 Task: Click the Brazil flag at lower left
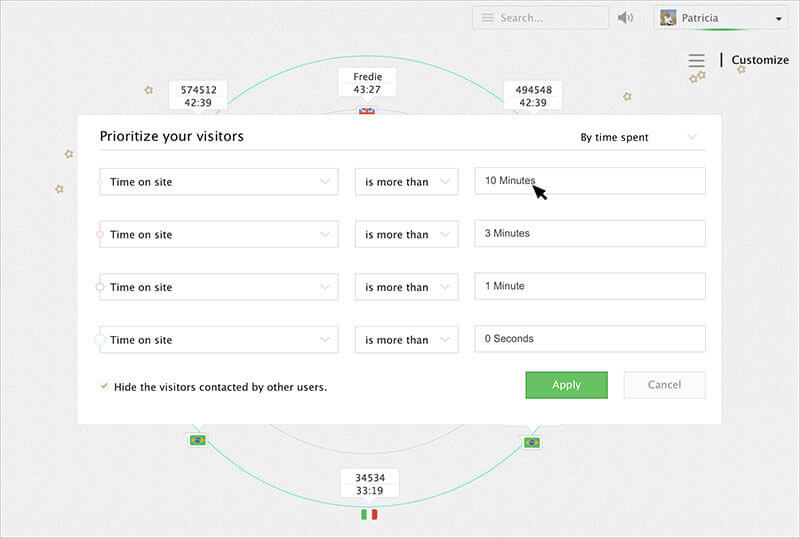click(197, 440)
